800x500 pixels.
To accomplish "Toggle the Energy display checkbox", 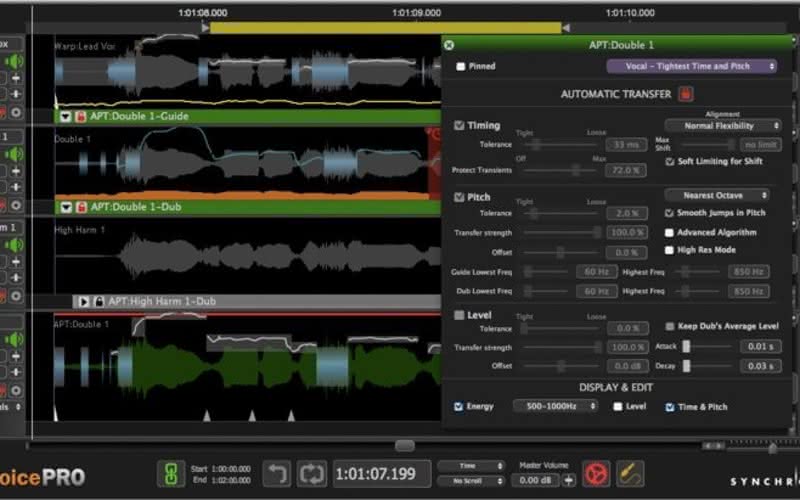I will (458, 407).
